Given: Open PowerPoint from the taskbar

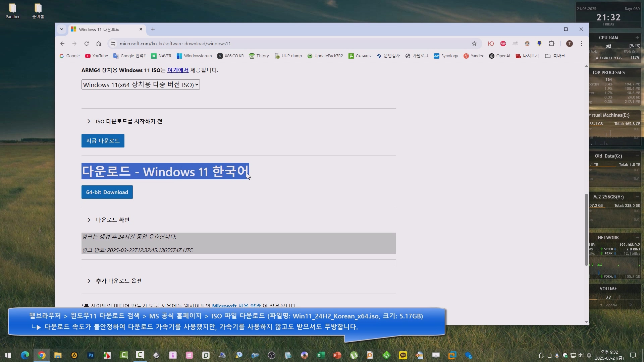Looking at the screenshot, I should coord(337,355).
